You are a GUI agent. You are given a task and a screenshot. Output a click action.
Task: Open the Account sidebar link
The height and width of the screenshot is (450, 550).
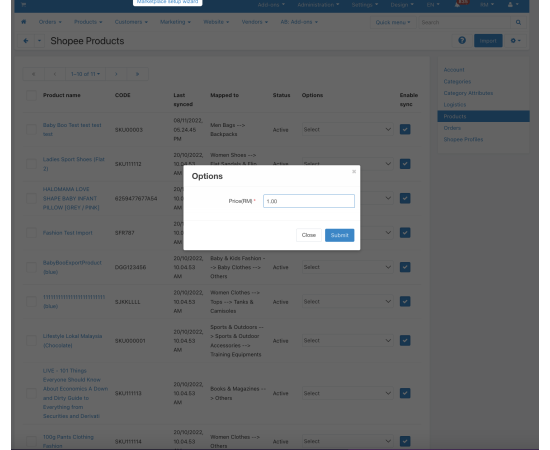(454, 70)
